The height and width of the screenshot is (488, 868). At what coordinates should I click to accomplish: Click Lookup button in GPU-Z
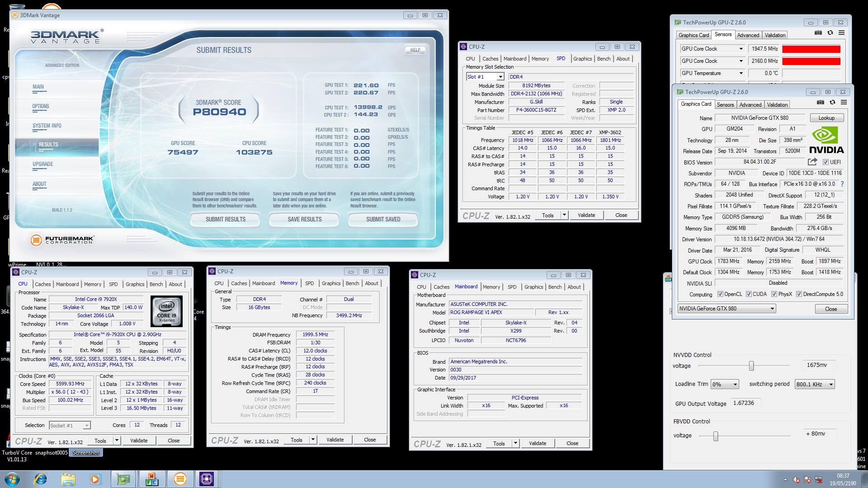point(826,118)
